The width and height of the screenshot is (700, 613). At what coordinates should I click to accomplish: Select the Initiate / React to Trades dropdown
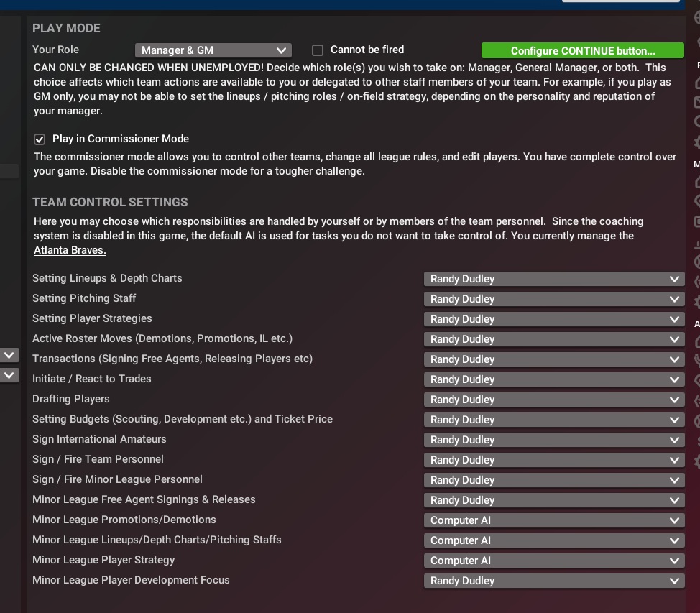553,379
